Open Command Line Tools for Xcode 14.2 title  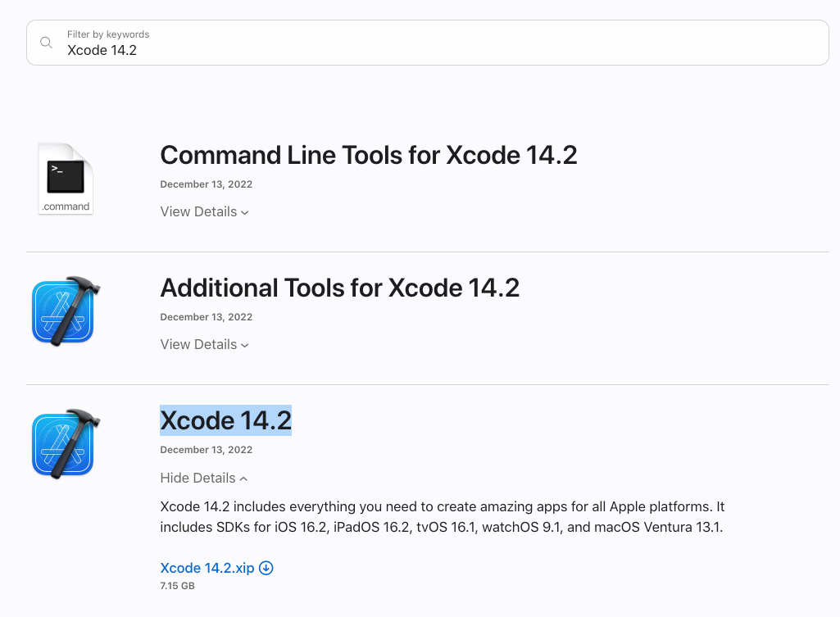[369, 156]
